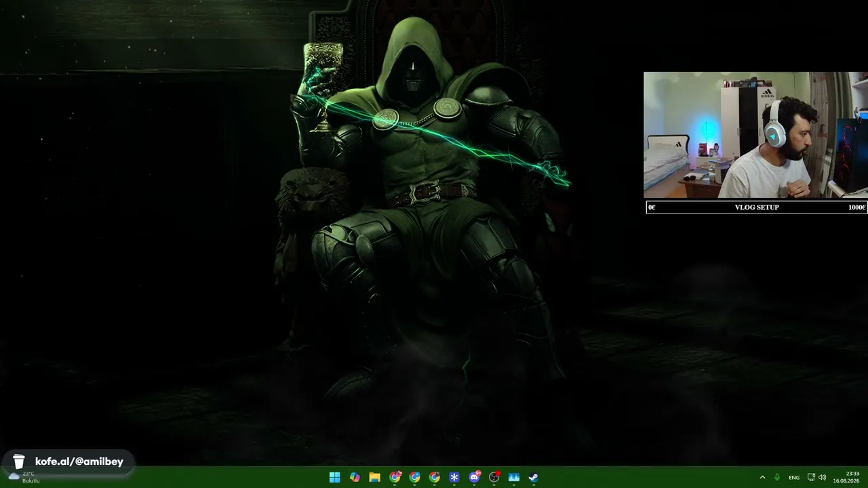Screen dimensions: 868x488
Task: Open Discord from the taskbar
Action: click(475, 477)
